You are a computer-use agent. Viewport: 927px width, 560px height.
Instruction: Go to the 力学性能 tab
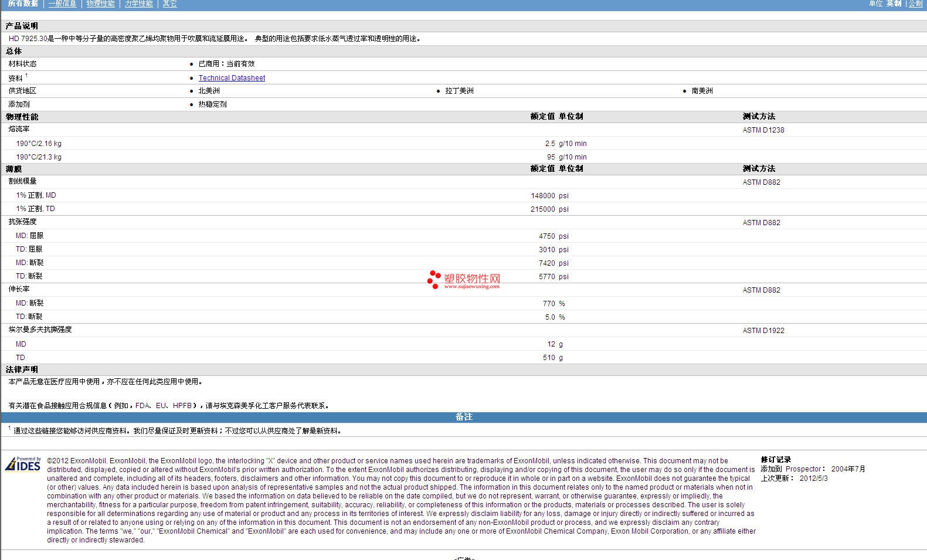[x=139, y=4]
